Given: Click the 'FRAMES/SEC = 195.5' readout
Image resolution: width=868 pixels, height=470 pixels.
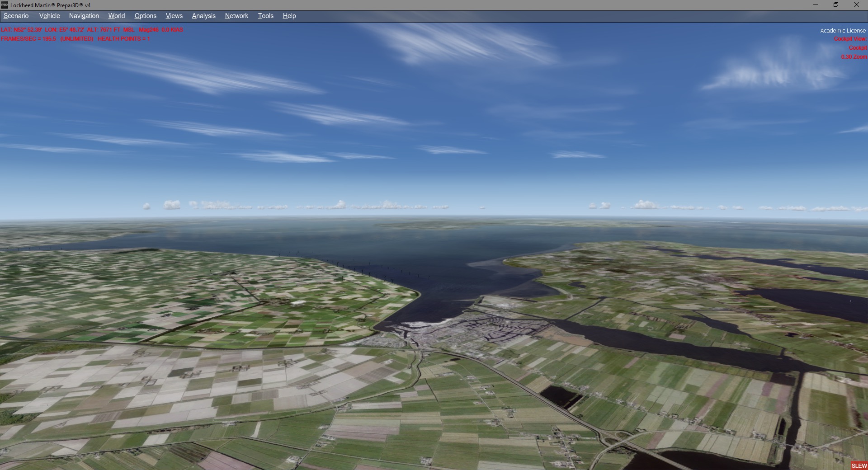Looking at the screenshot, I should coord(28,39).
